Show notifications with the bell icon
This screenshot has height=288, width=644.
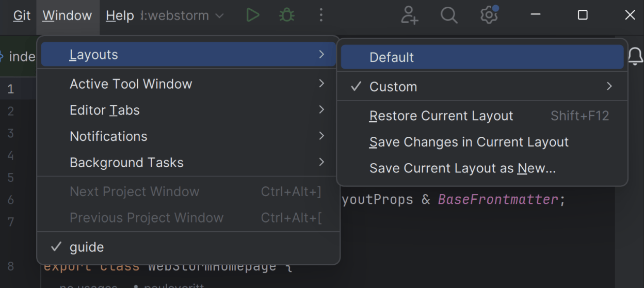pos(636,57)
